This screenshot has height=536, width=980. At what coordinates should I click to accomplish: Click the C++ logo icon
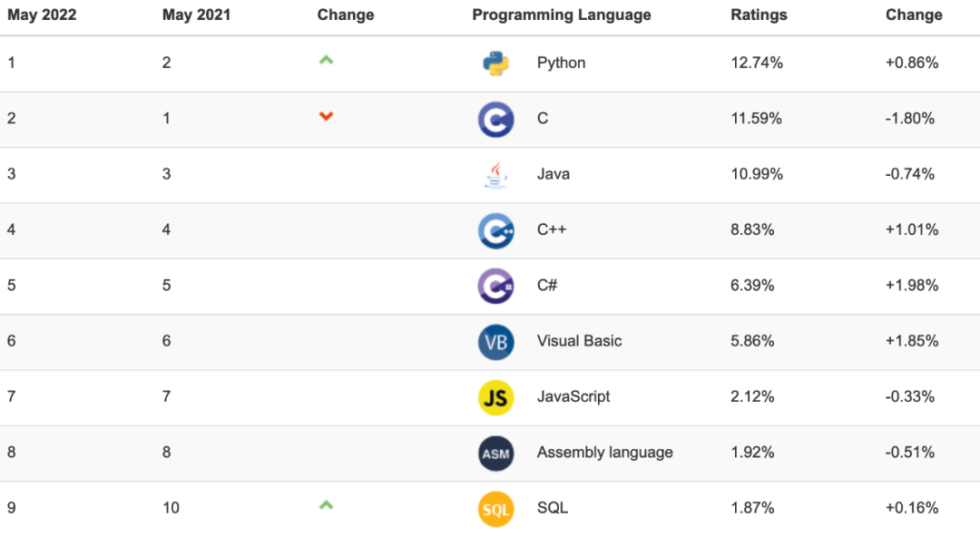496,230
